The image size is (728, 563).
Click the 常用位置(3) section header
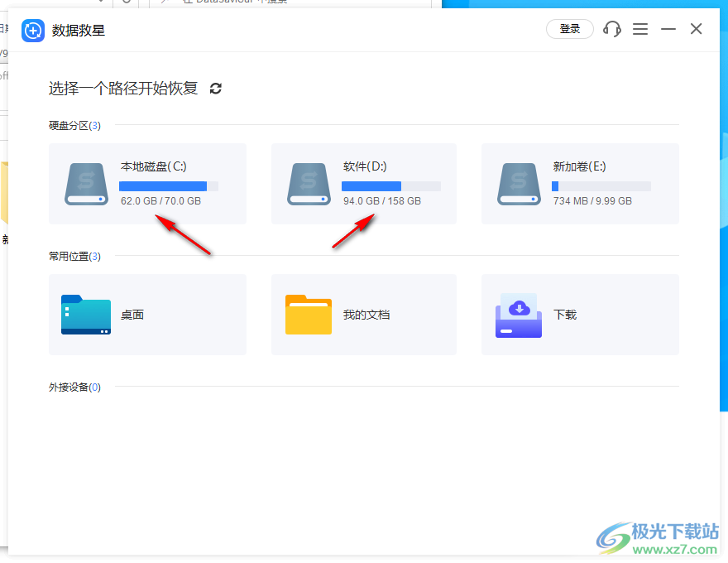74,257
